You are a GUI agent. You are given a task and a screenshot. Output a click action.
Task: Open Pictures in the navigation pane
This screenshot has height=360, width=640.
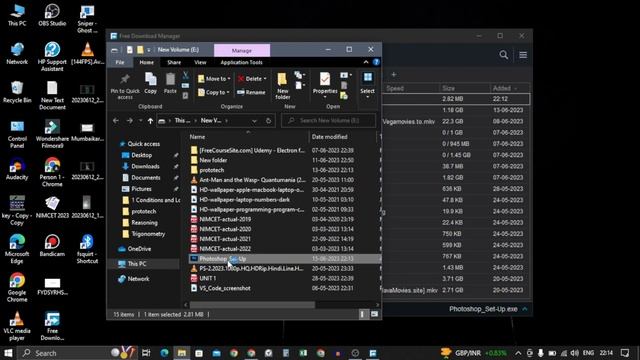coord(137,189)
